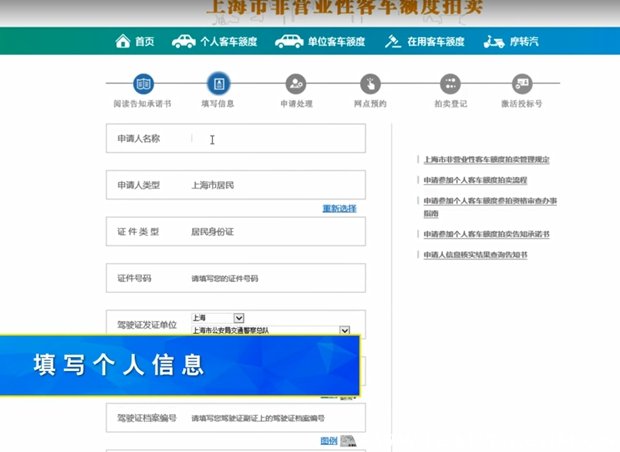620x452 pixels.
Task: Click the 申请人名称 input field
Action: (x=275, y=139)
